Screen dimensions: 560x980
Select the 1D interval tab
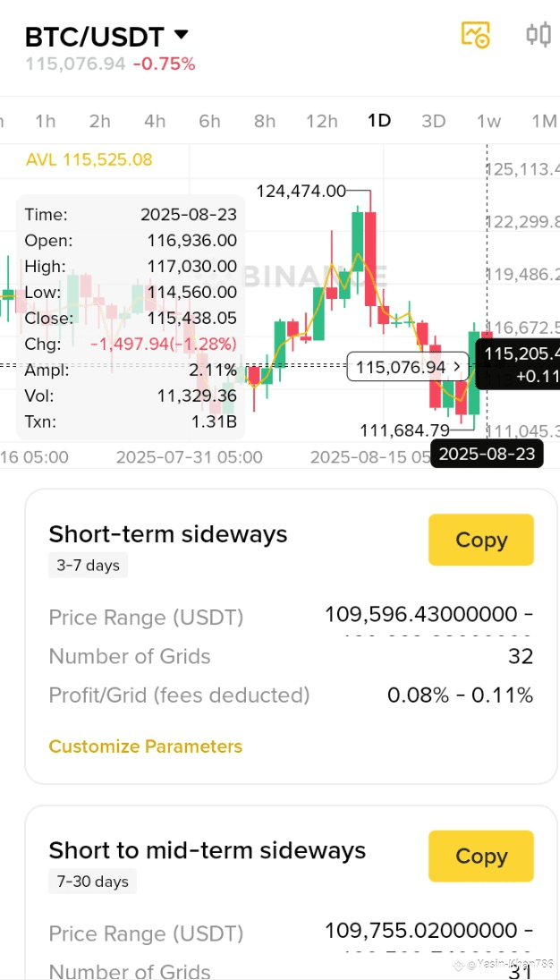pyautogui.click(x=379, y=121)
